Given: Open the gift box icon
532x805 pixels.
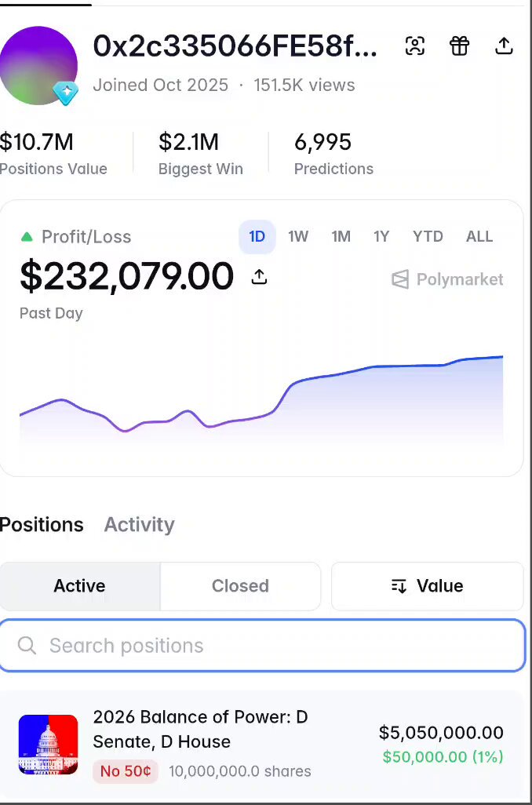Looking at the screenshot, I should (x=460, y=46).
